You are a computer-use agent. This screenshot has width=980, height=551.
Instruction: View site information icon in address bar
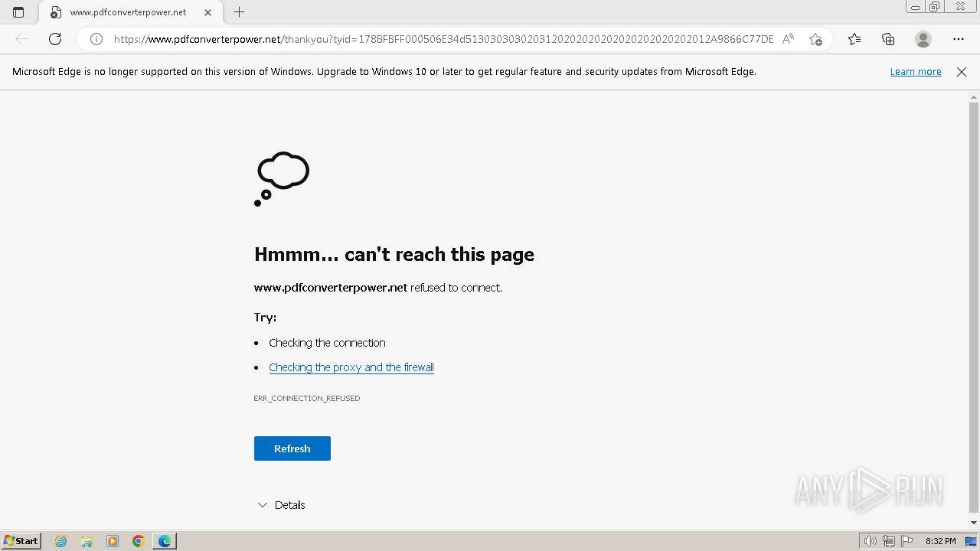(96, 39)
